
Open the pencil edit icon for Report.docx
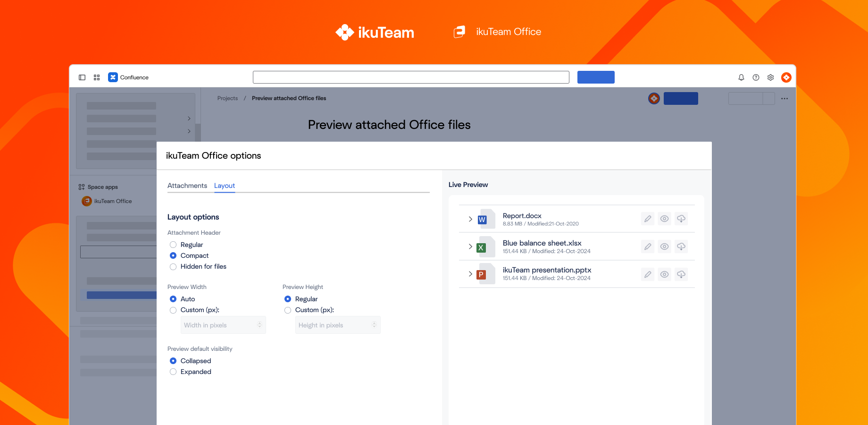click(647, 219)
